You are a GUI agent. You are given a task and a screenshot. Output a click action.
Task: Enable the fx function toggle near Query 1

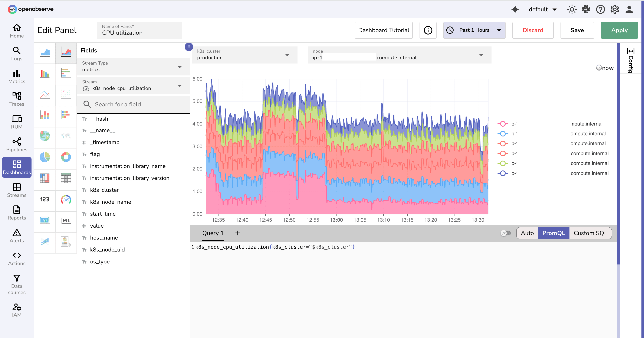tap(506, 233)
